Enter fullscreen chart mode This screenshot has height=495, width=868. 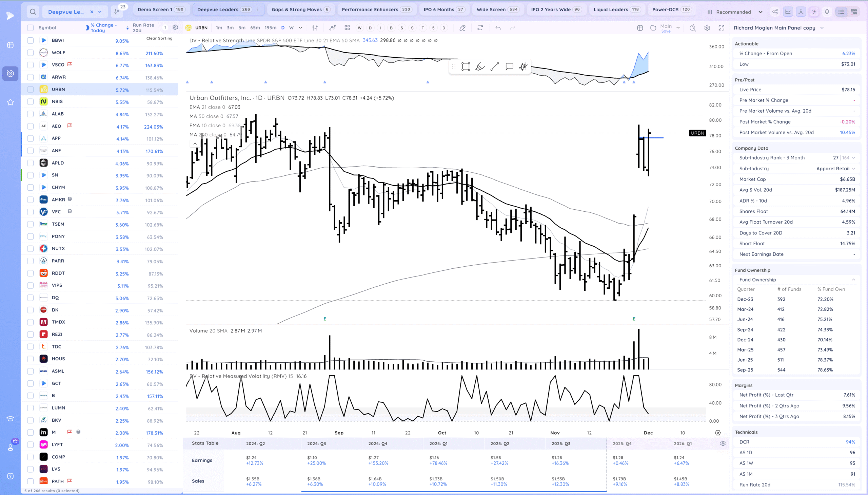pyautogui.click(x=721, y=28)
